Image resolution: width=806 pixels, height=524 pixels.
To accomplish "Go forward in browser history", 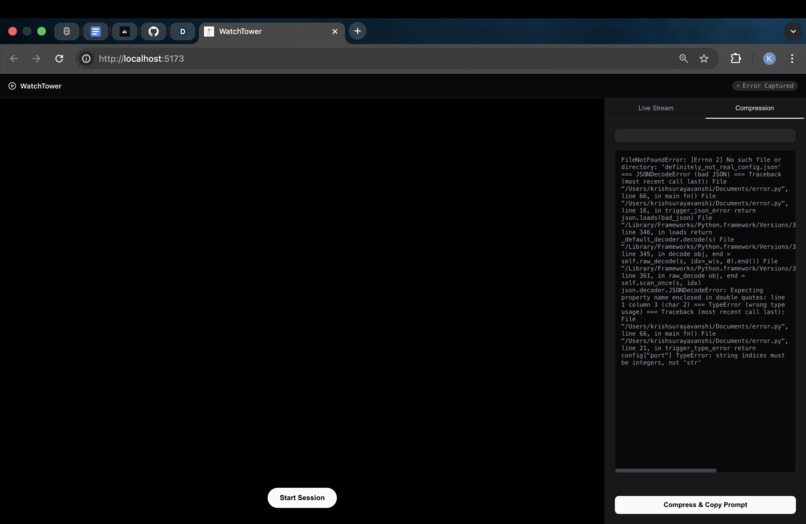I will (36, 59).
